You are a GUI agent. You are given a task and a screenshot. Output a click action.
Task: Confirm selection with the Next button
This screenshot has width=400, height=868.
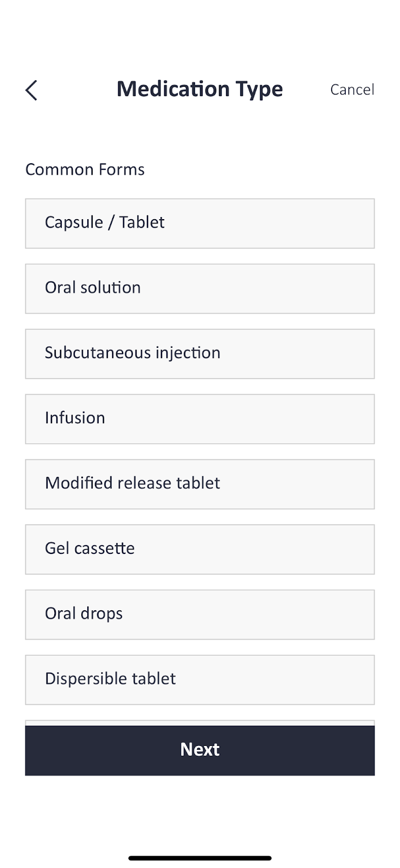click(200, 749)
